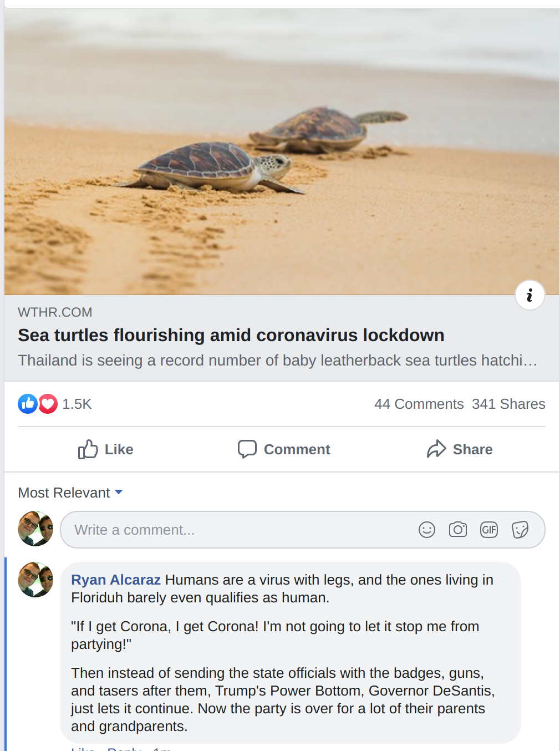Screen dimensions: 560x751
Task: Like the sea turtles post
Action: pos(105,449)
